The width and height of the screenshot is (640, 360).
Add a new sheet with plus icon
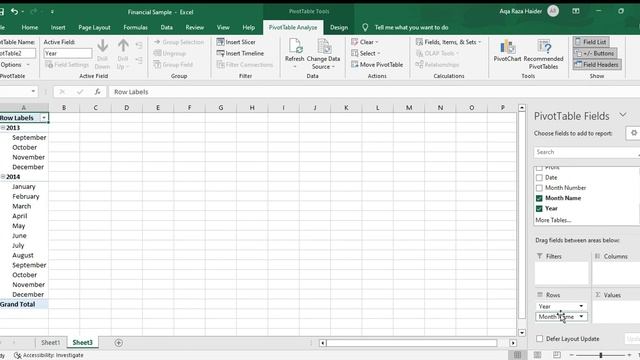point(119,343)
